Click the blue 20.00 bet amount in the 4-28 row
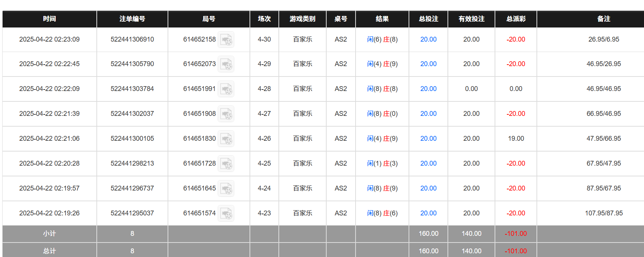This screenshot has width=644, height=257. click(428, 89)
